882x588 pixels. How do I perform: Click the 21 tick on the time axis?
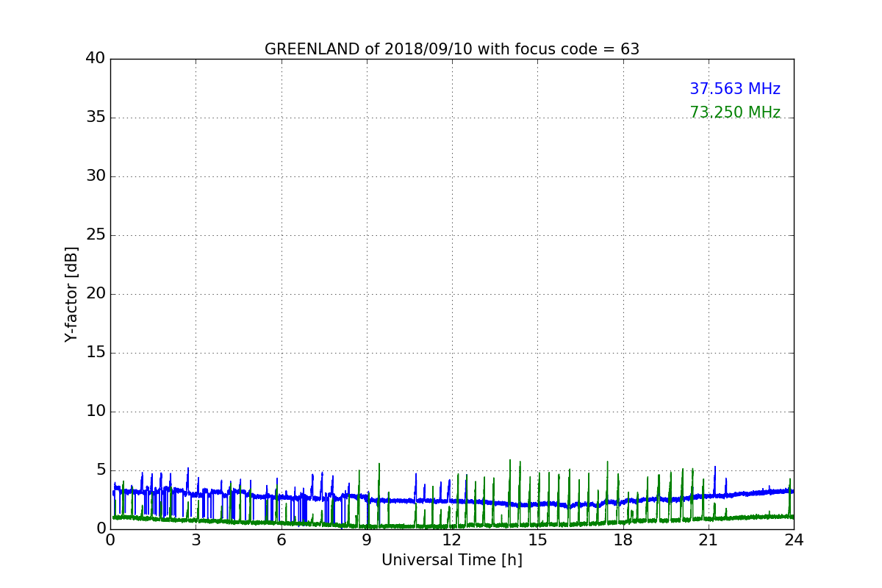[708, 539]
